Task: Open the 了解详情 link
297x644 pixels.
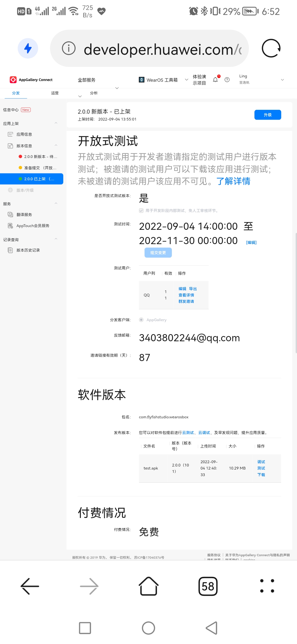Action: click(x=233, y=181)
